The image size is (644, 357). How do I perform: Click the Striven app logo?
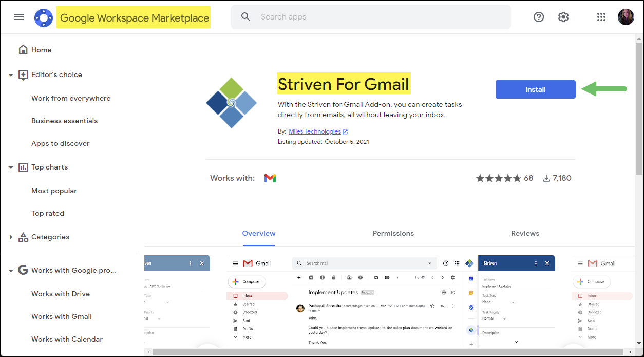(231, 103)
